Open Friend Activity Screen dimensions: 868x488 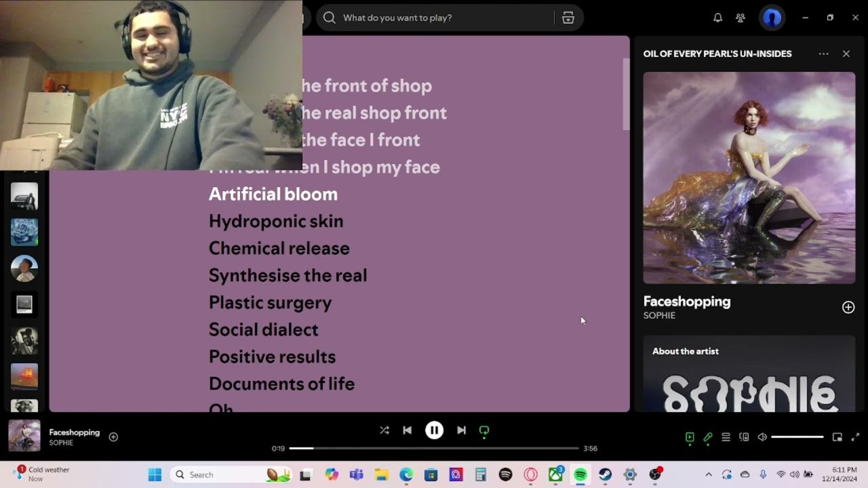741,18
